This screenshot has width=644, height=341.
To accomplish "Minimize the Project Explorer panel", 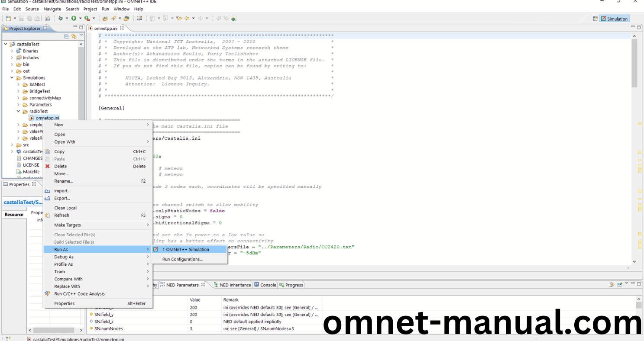I will pos(74,27).
